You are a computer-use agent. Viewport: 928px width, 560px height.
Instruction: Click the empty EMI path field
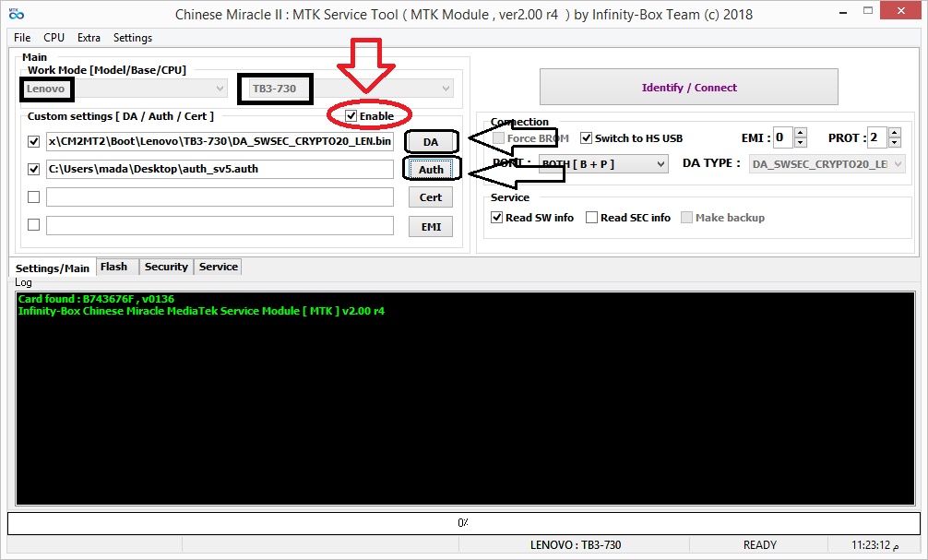(x=220, y=225)
